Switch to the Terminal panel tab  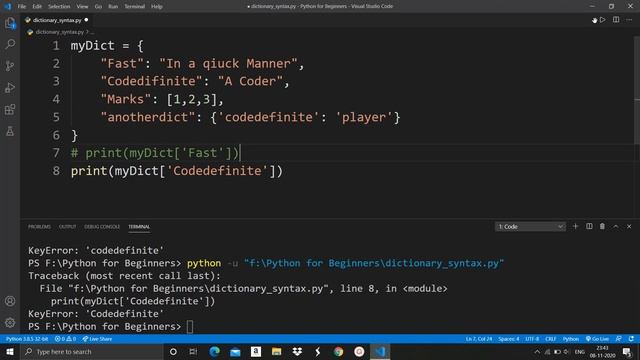pos(139,227)
